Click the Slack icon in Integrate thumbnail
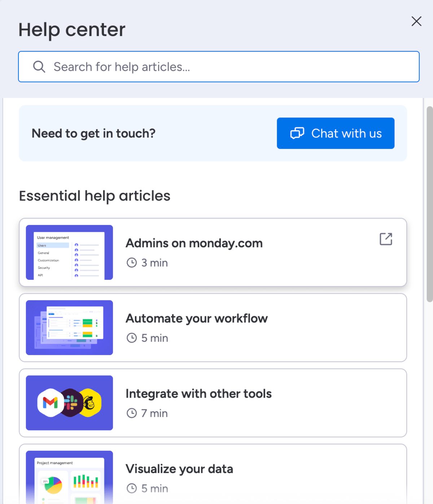The height and width of the screenshot is (504, 433). [x=71, y=403]
